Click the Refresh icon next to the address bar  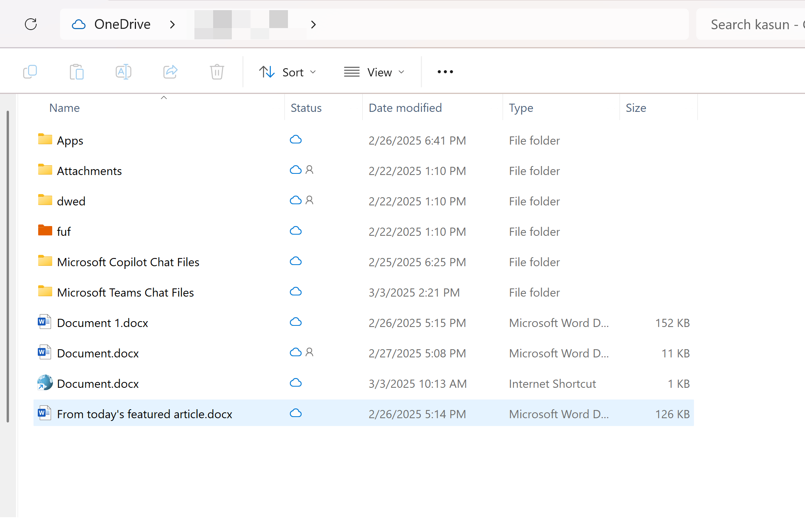coord(31,24)
